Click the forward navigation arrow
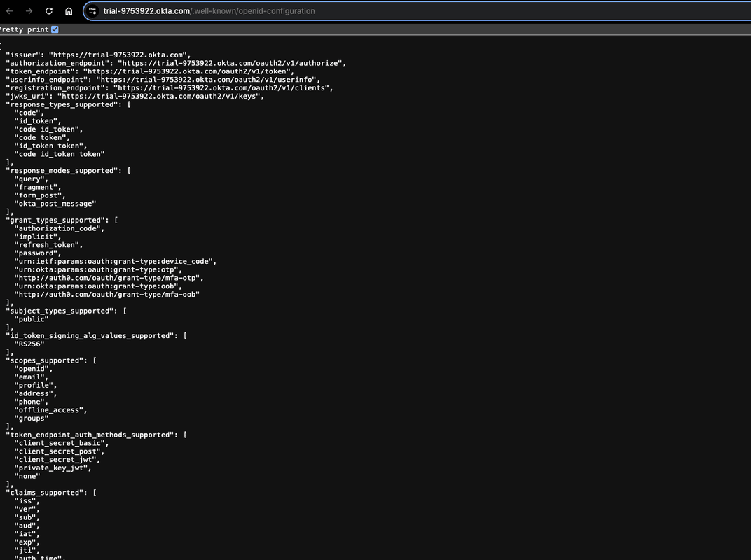The height and width of the screenshot is (560, 751). [28, 10]
